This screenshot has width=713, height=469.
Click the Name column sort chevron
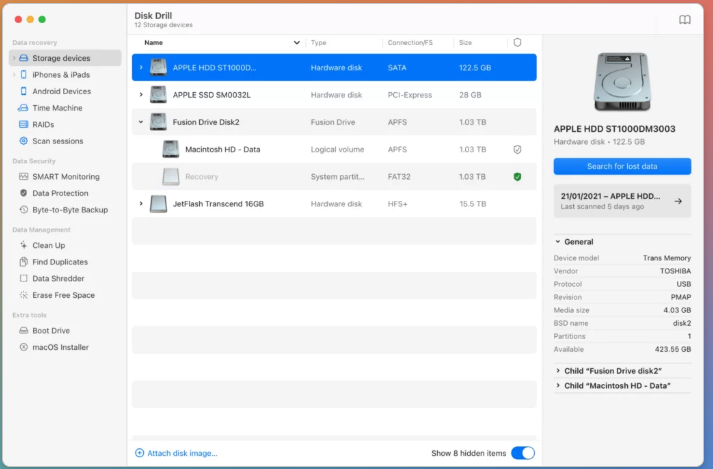296,43
